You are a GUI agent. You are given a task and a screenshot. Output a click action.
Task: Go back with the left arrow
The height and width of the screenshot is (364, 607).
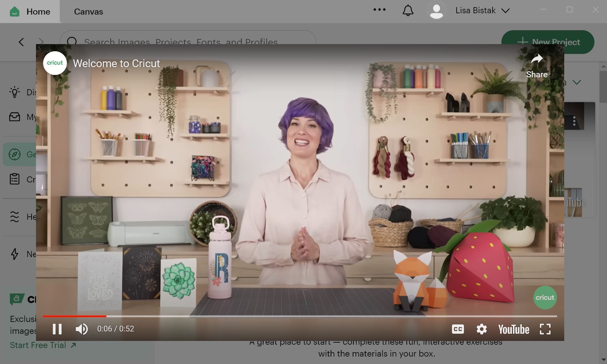click(21, 42)
